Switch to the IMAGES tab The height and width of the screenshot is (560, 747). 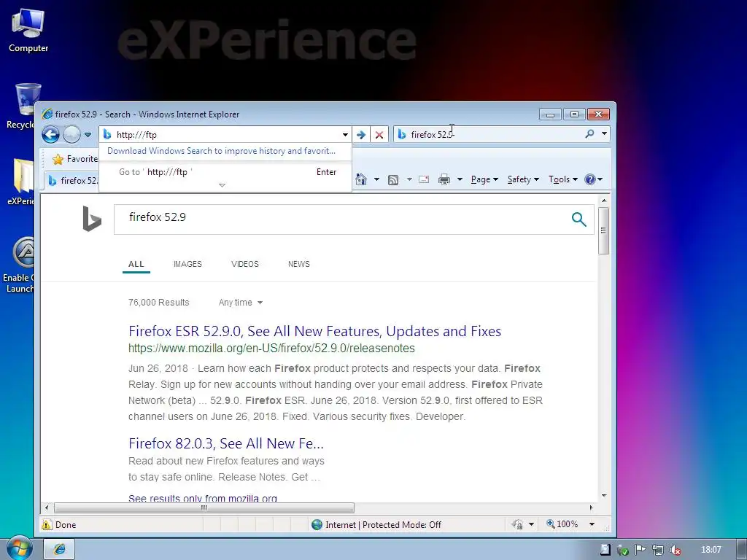click(x=187, y=264)
